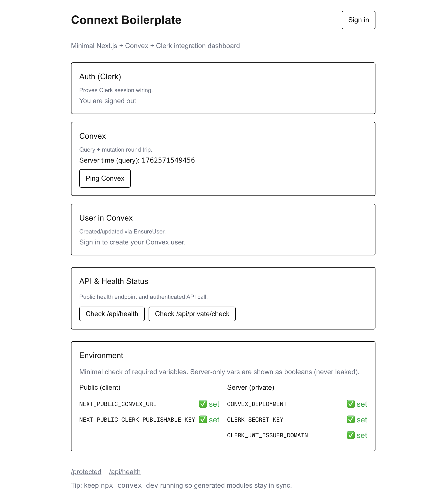Click green checkmark beside CONVEX_DEPLOYMENT
Screen dimensions: 445x504
click(350, 404)
